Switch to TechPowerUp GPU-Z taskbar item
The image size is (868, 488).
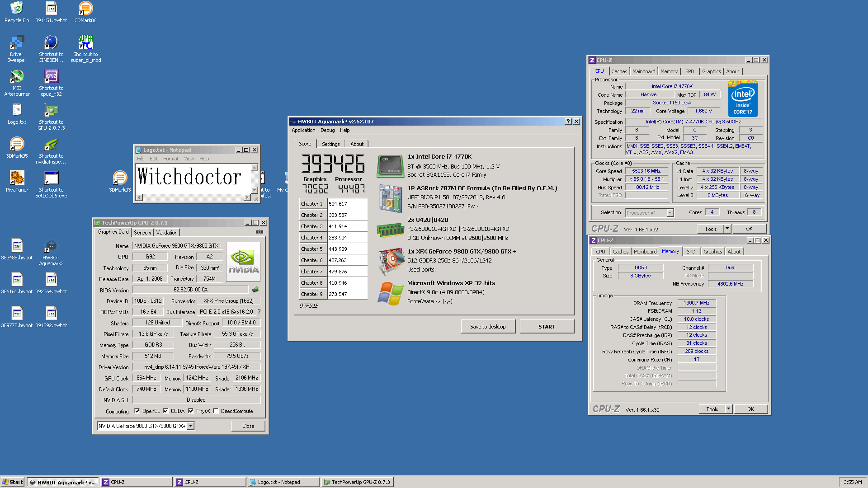pos(358,482)
